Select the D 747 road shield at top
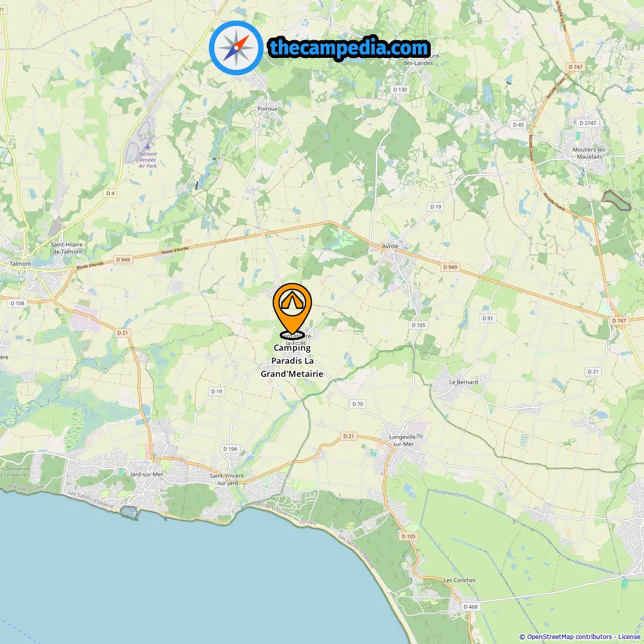Image resolution: width=644 pixels, height=644 pixels. point(575,67)
